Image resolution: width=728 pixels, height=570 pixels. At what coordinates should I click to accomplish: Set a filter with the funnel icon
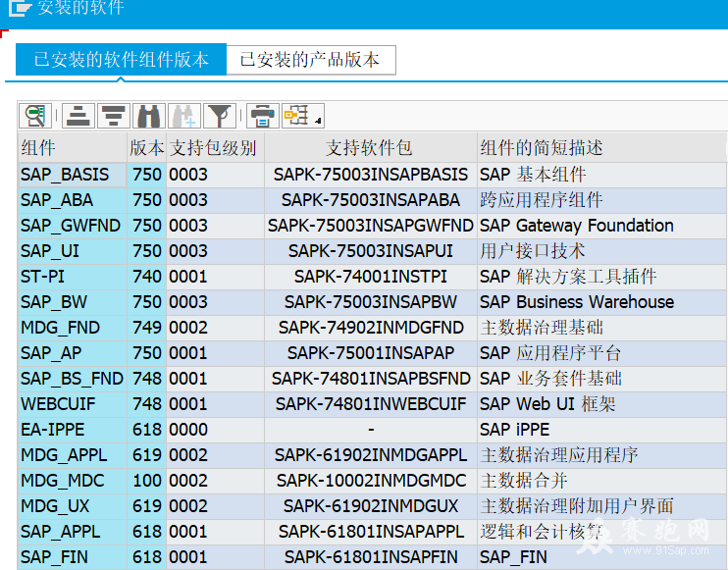[x=220, y=115]
